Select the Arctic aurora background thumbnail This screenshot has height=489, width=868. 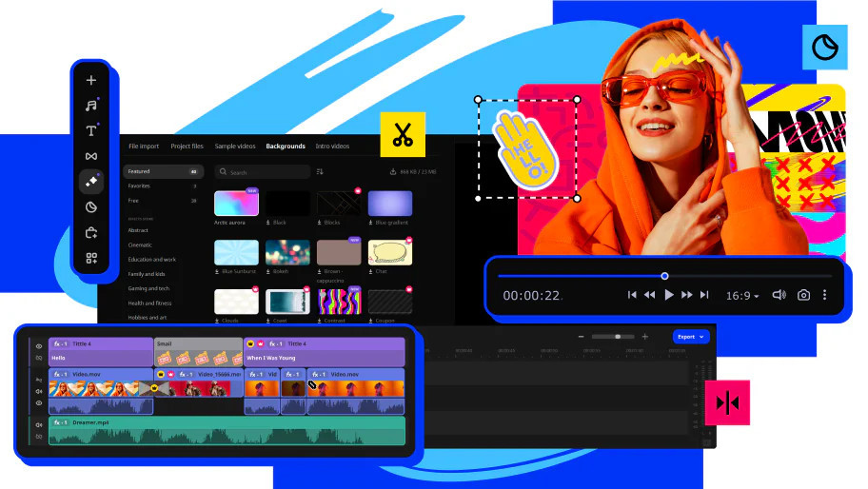[236, 204]
